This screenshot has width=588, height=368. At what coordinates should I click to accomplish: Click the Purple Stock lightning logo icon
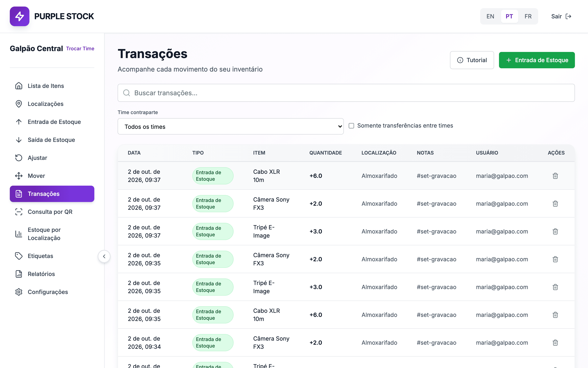[x=19, y=16]
